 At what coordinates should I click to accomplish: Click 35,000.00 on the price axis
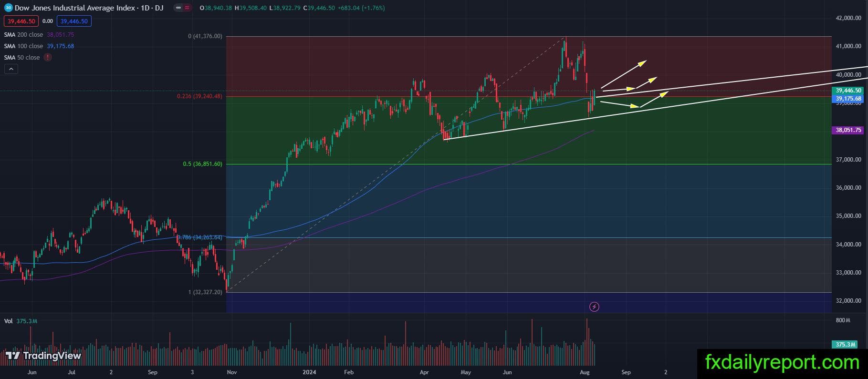coord(848,216)
